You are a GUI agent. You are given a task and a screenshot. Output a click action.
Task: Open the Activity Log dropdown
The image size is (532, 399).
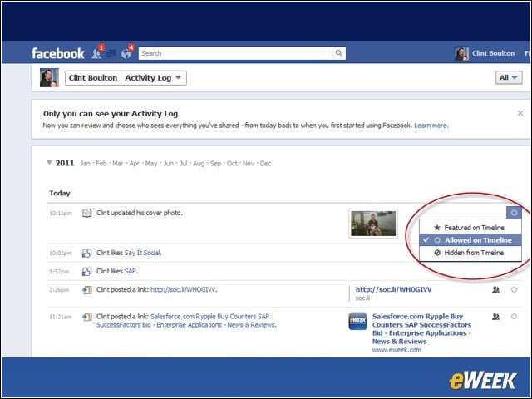(x=153, y=78)
